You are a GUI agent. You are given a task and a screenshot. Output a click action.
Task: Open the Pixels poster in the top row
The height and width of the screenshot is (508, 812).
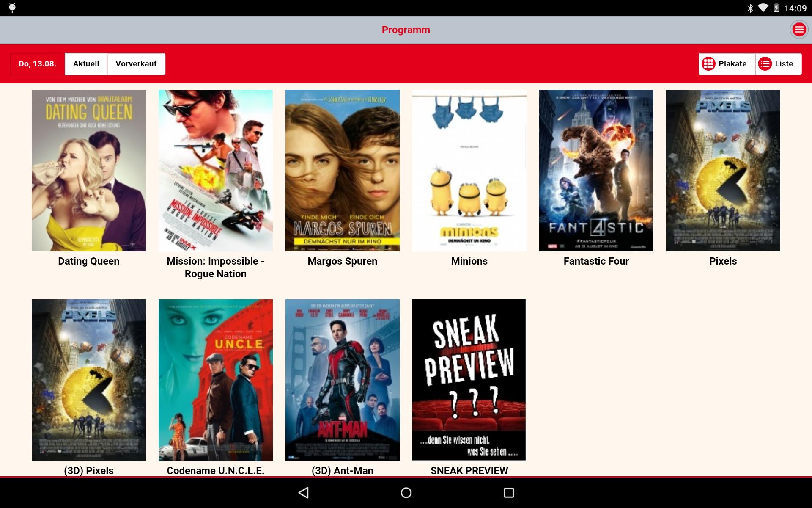click(x=723, y=171)
